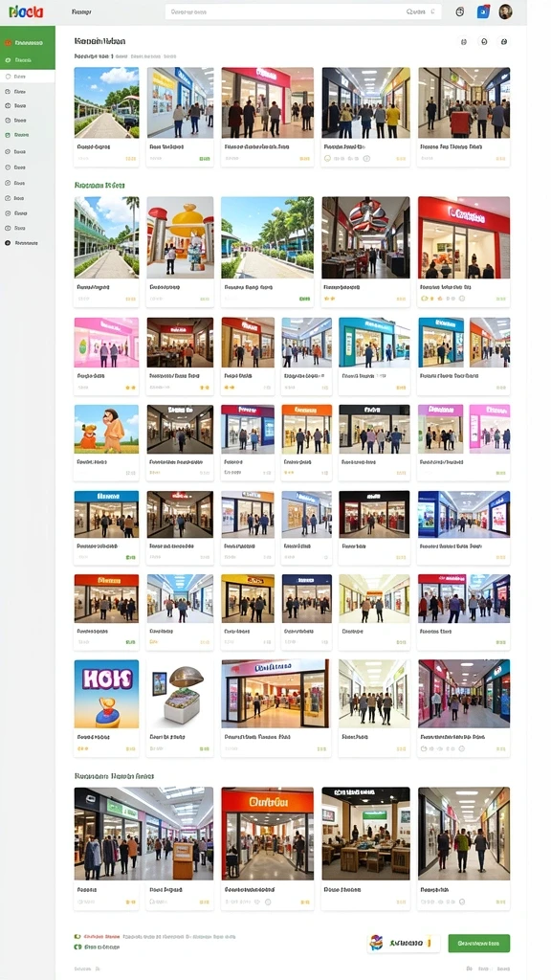Click the round icon left of the blue notification icon
Viewport: 551px width, 980px height.
[x=460, y=11]
